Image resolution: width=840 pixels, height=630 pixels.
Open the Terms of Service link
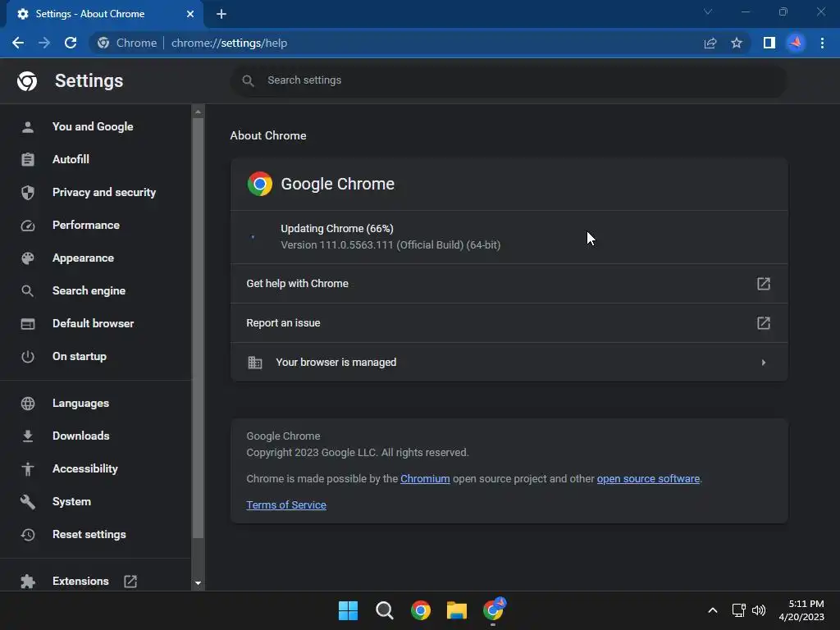[286, 504]
